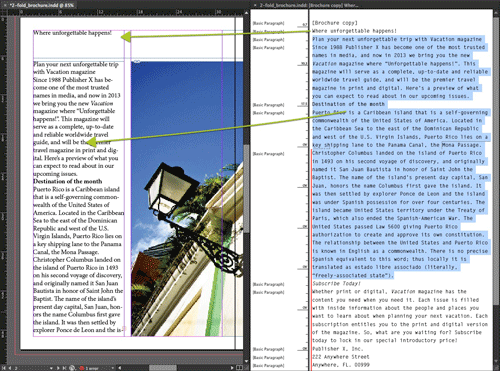Viewport: 500px width, 371px height.
Task: Click 'Where unforgettable happens!' line in story editor
Action: point(354,31)
